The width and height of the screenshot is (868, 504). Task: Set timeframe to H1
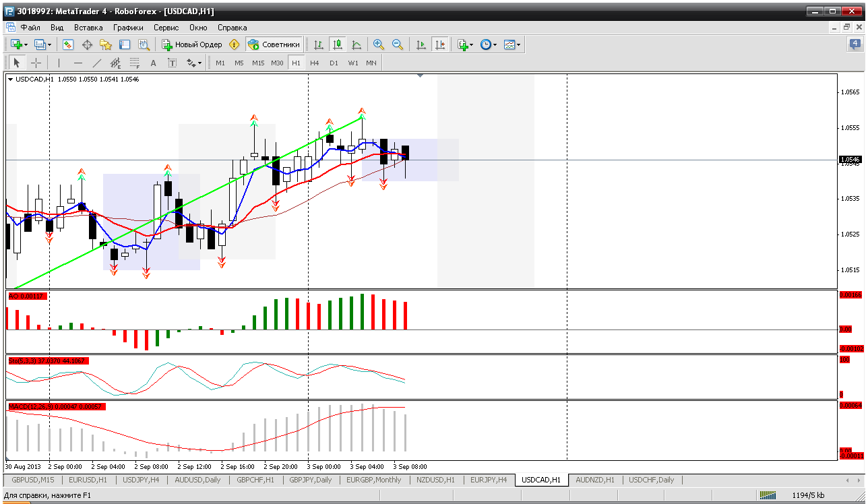click(x=296, y=63)
